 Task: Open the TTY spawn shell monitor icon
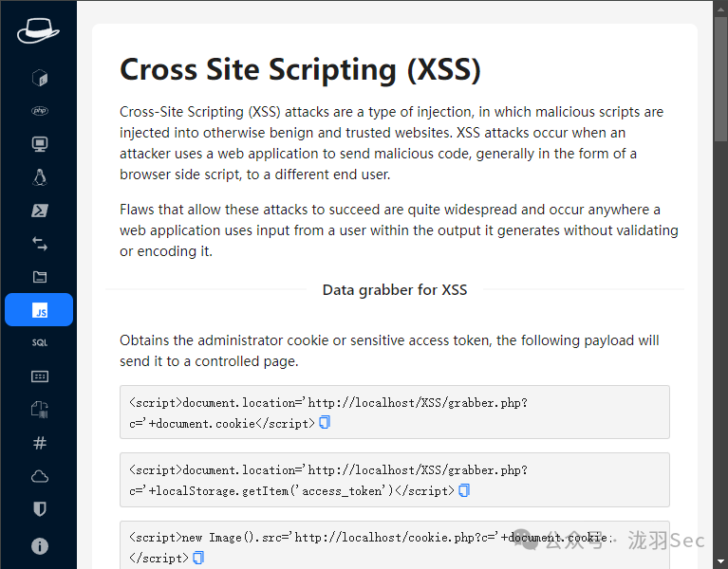[x=40, y=144]
